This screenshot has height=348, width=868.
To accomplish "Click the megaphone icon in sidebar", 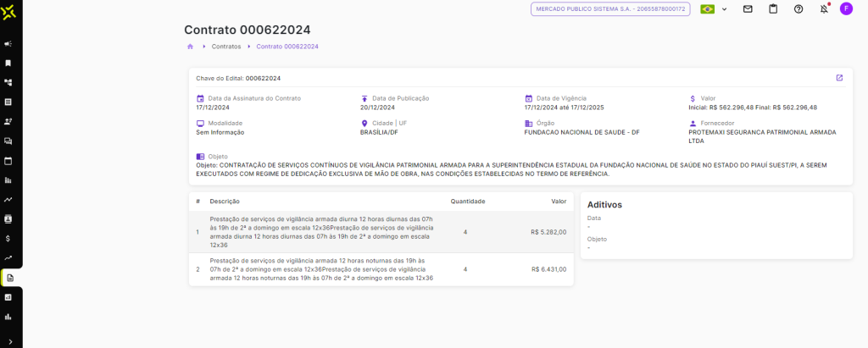I will pos(8,43).
